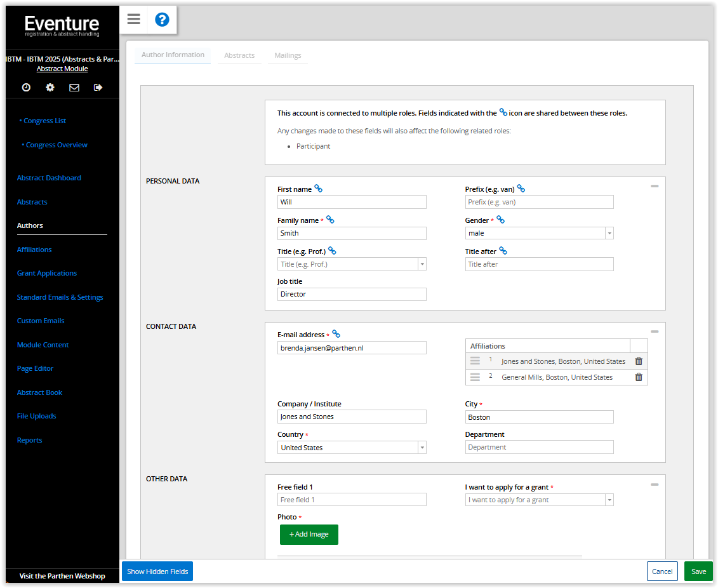Image resolution: width=718 pixels, height=588 pixels.
Task: Click drag handle for Jones and Stones affiliation
Action: (x=475, y=361)
